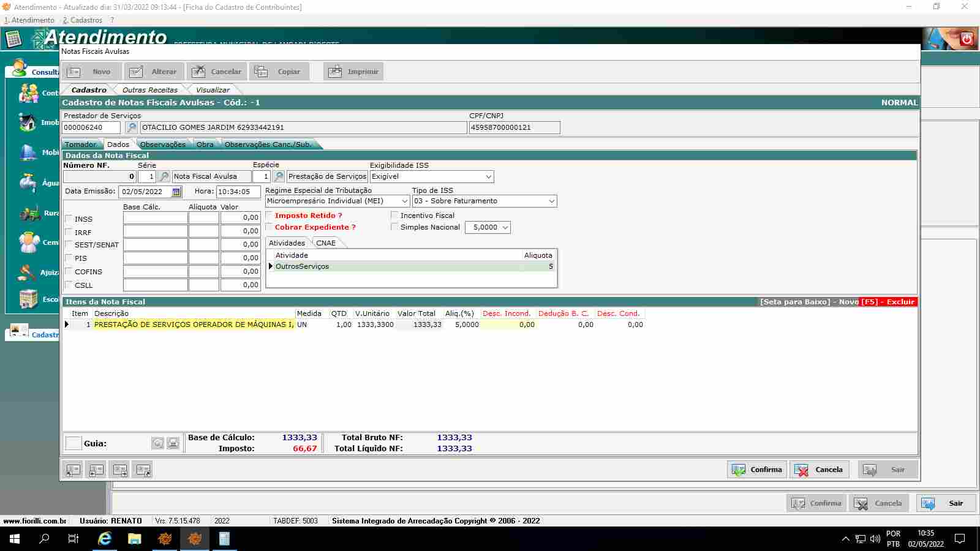This screenshot has width=980, height=551.
Task: Go to last record navigation icon
Action: pyautogui.click(x=143, y=470)
